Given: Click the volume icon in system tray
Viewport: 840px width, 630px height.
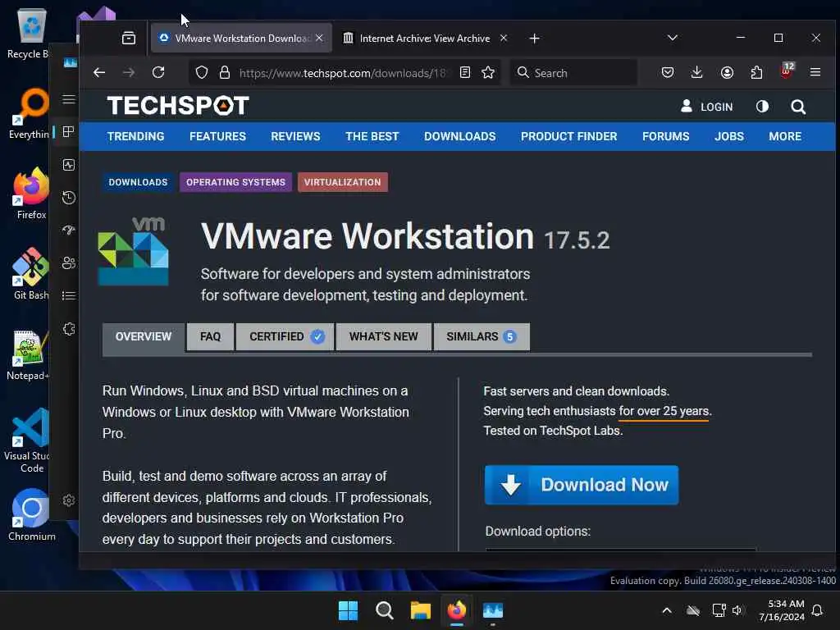Looking at the screenshot, I should (737, 610).
